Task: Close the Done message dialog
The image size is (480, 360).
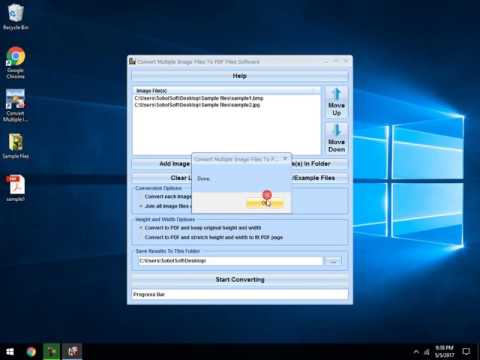Action: [285, 159]
